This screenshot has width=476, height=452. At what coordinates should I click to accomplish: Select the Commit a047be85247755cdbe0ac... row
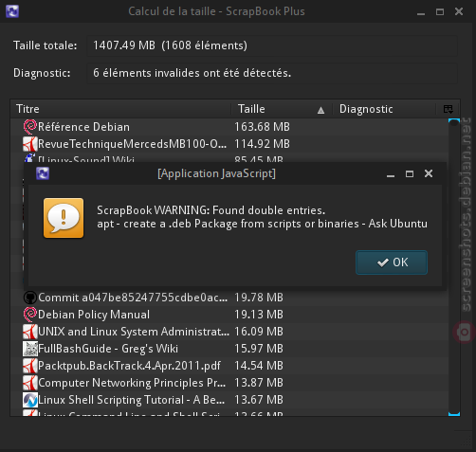click(x=229, y=298)
